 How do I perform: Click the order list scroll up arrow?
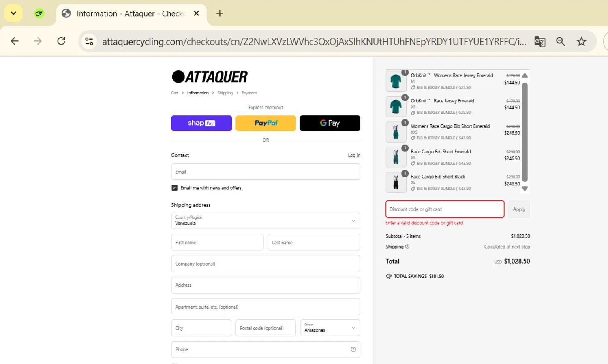click(x=525, y=75)
